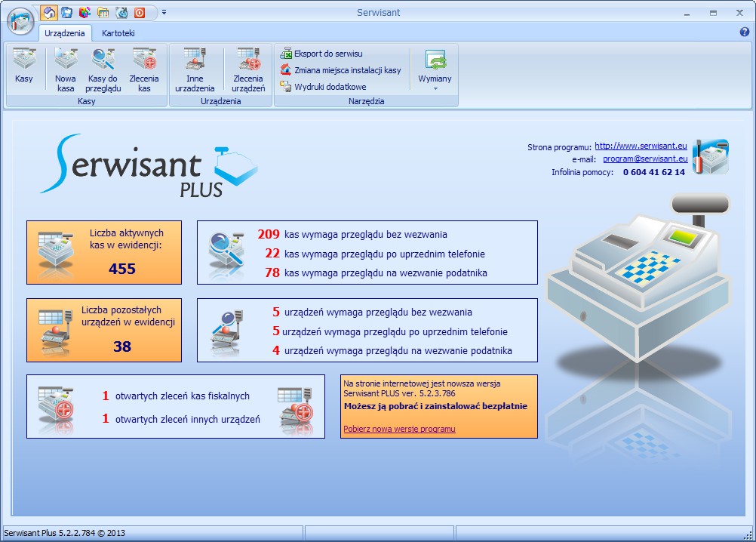
Task: Click 22 kas wymaga przeglądu po uprzednim telefonie
Action: coord(375,254)
